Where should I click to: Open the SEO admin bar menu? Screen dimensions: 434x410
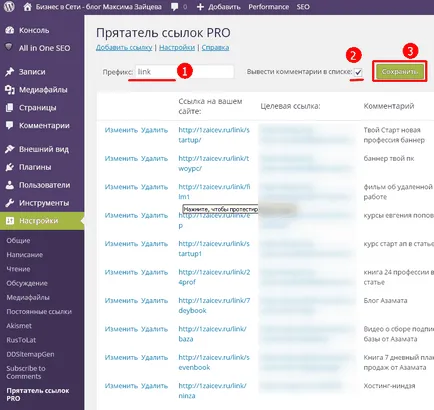303,7
